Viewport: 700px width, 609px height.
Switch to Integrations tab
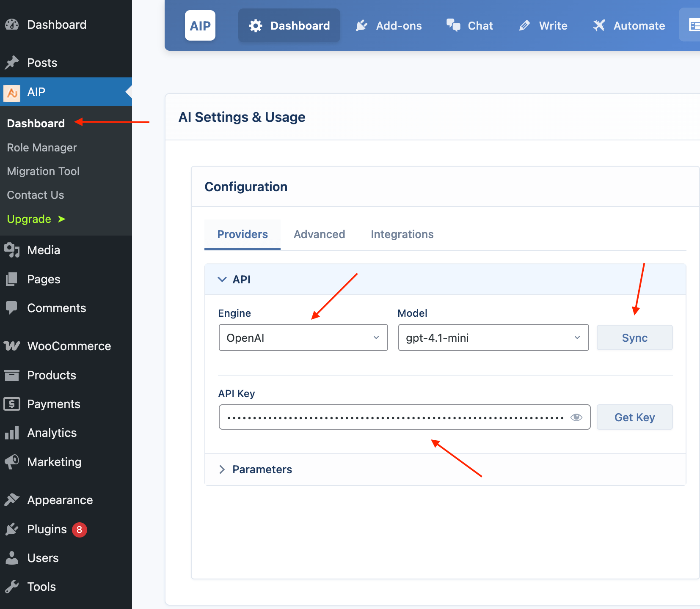coord(402,234)
